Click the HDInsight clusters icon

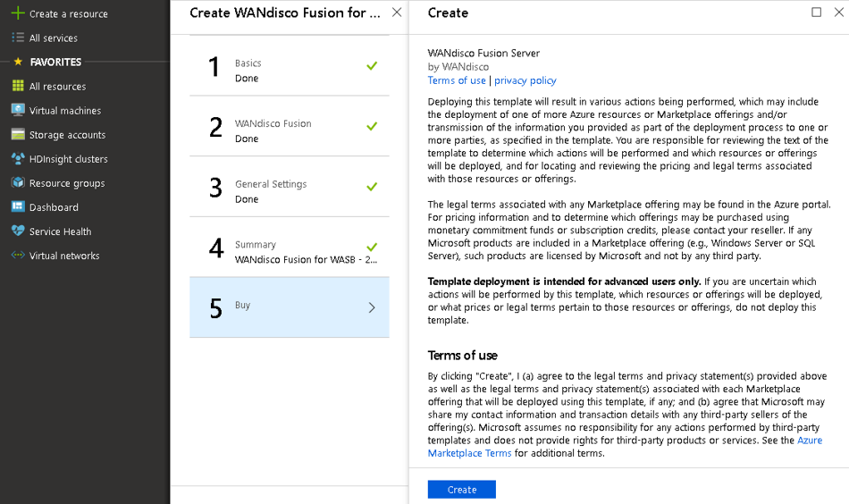click(x=18, y=158)
